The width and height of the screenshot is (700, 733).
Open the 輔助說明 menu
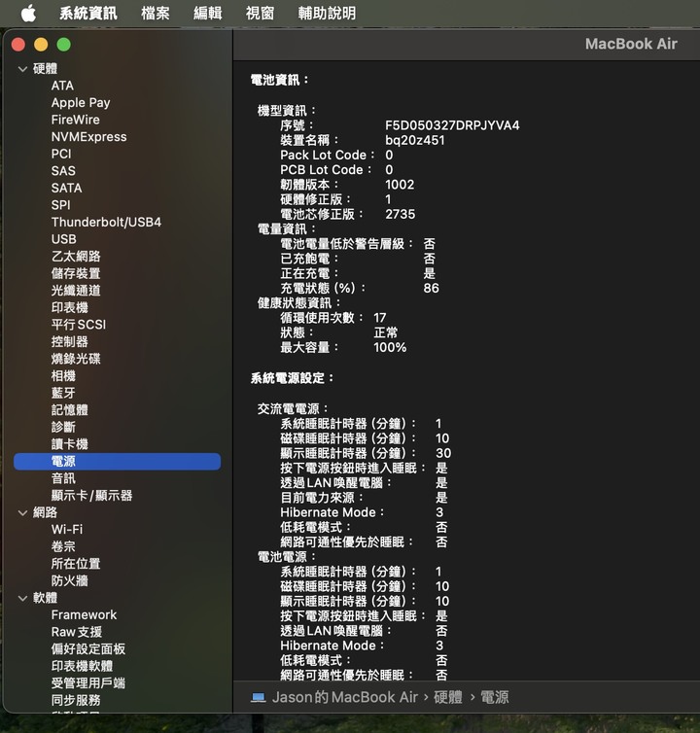tap(327, 13)
